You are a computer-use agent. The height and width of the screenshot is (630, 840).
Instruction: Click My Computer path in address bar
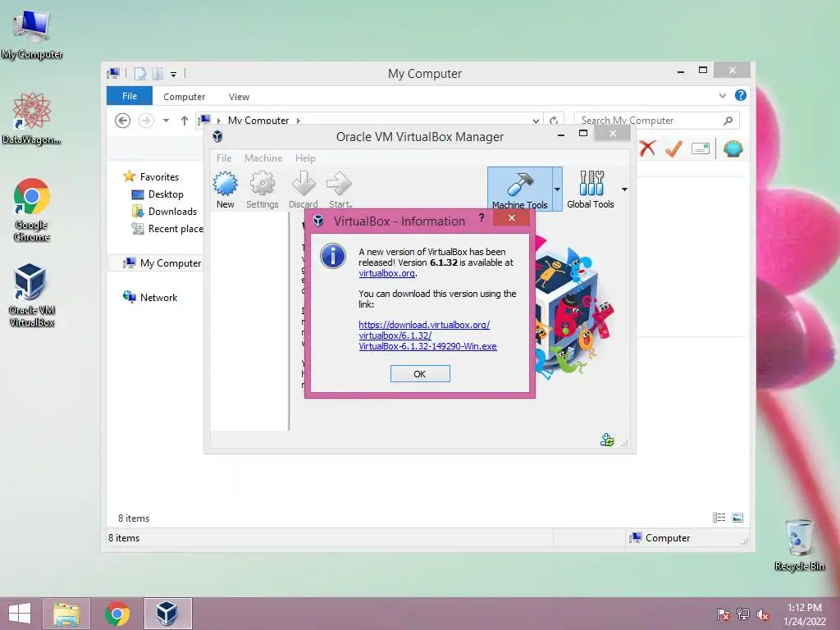coord(258,121)
